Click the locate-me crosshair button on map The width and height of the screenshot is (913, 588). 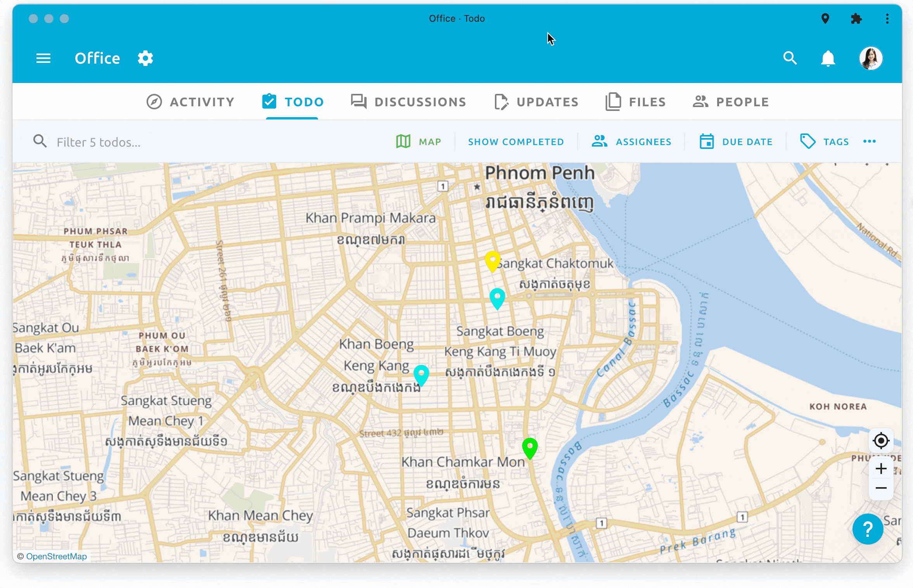tap(881, 441)
